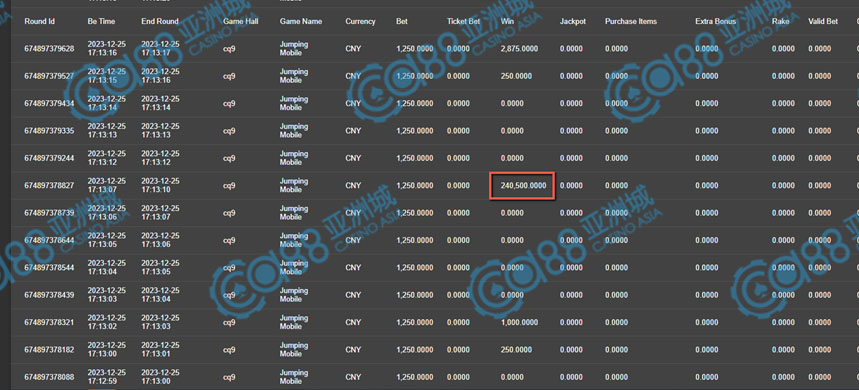Image resolution: width=859 pixels, height=390 pixels.
Task: Select round id 674897378088
Action: click(x=49, y=377)
